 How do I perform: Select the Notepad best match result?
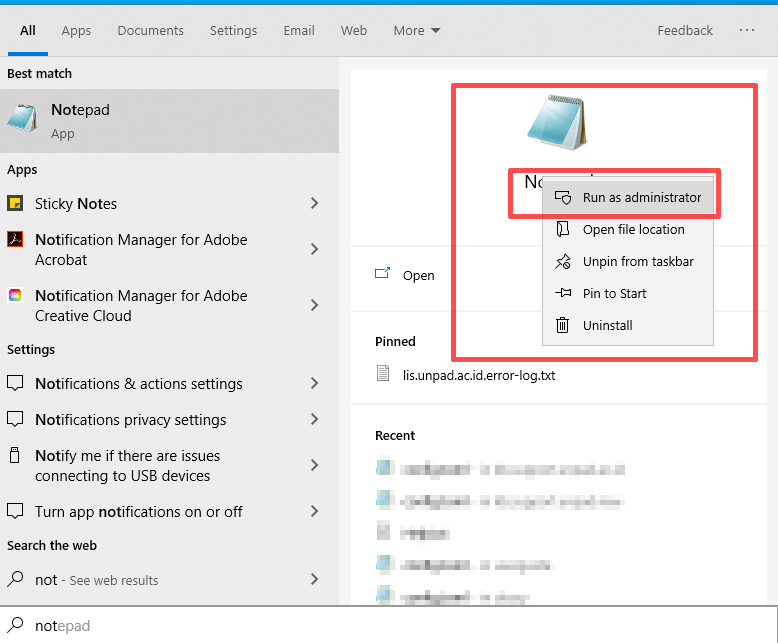pos(169,121)
